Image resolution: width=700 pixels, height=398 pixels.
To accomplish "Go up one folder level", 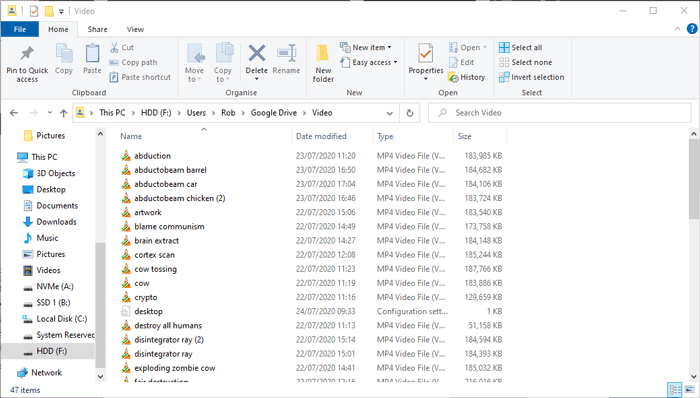I will 63,113.
